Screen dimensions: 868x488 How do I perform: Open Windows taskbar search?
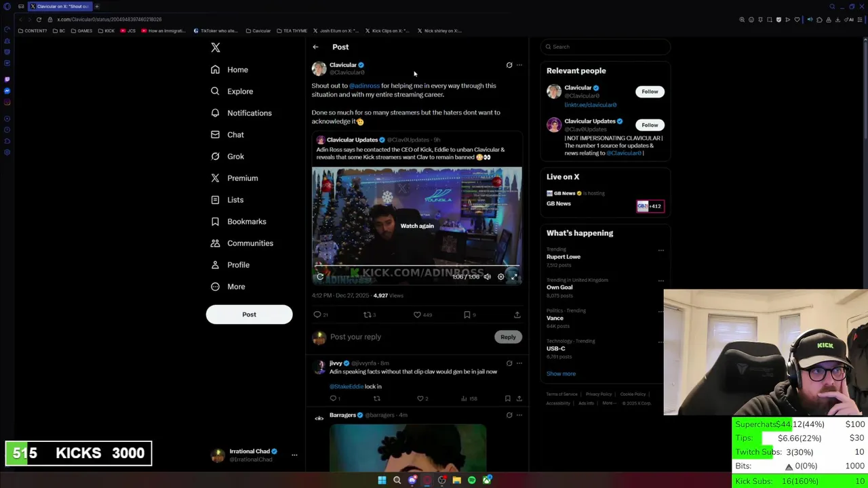click(x=397, y=480)
